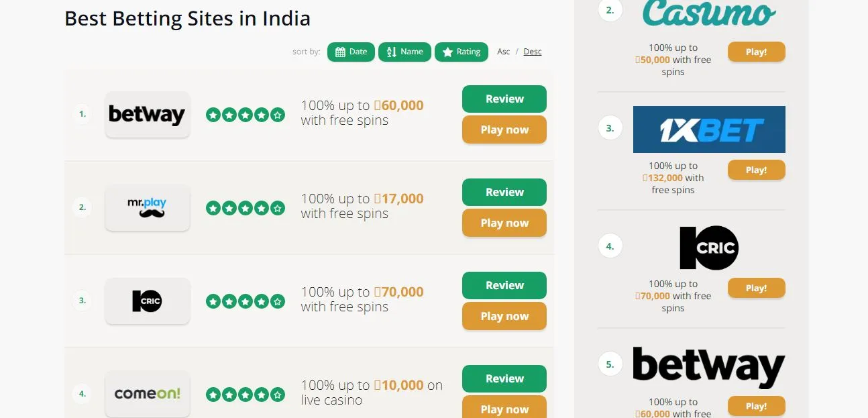Open the 1XBET logo in sidebar

tap(709, 129)
